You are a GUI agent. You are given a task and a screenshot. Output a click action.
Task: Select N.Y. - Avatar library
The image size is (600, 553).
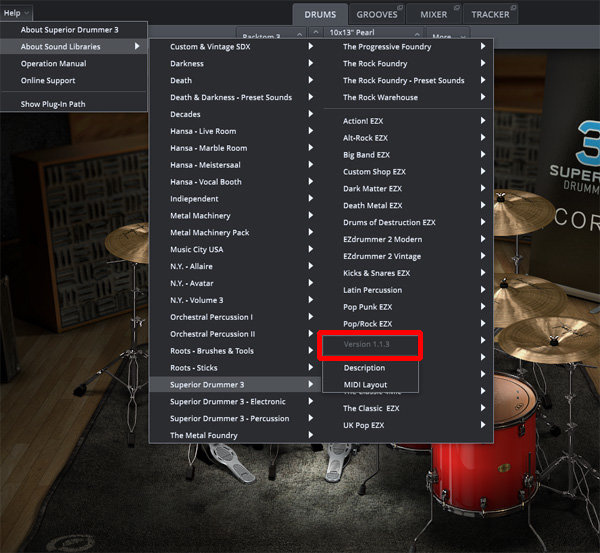[x=234, y=283]
